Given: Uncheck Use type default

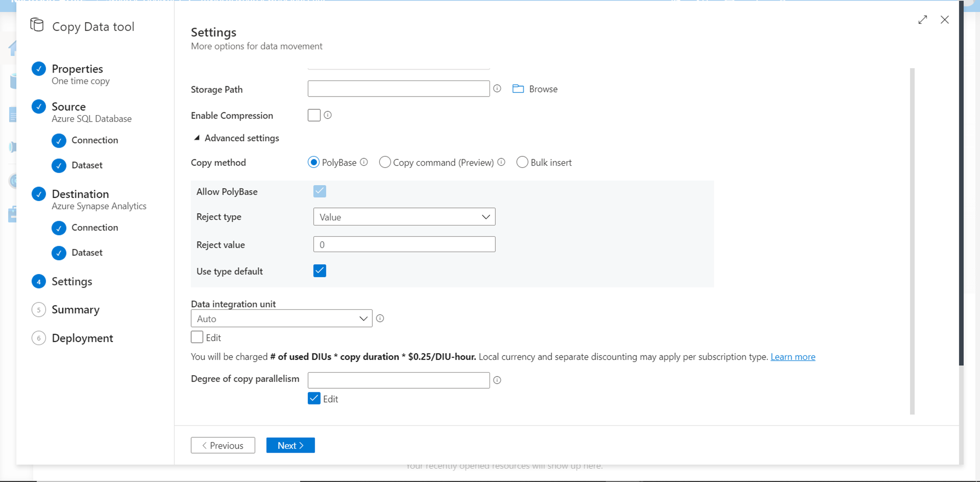Looking at the screenshot, I should click(x=319, y=271).
